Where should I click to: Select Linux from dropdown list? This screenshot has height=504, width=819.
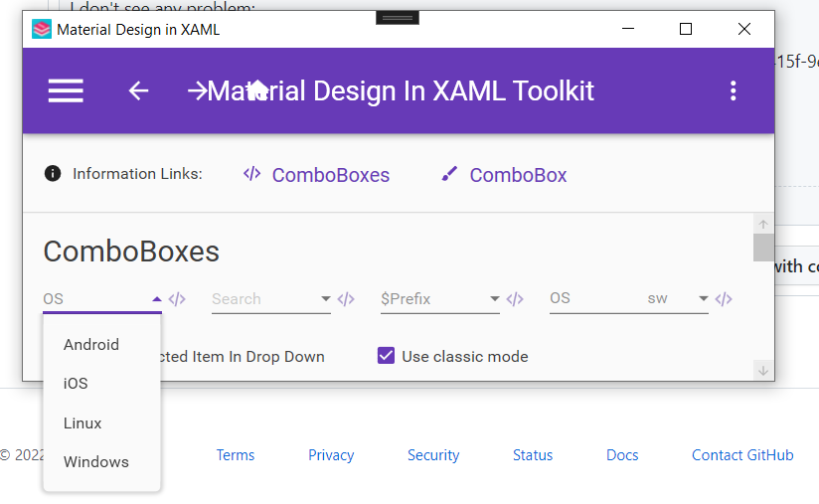pos(101,423)
